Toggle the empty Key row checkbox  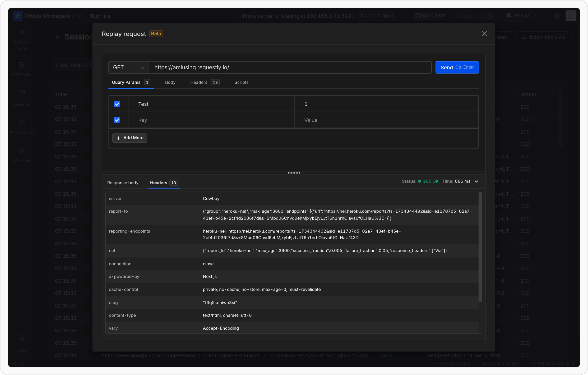pos(117,120)
